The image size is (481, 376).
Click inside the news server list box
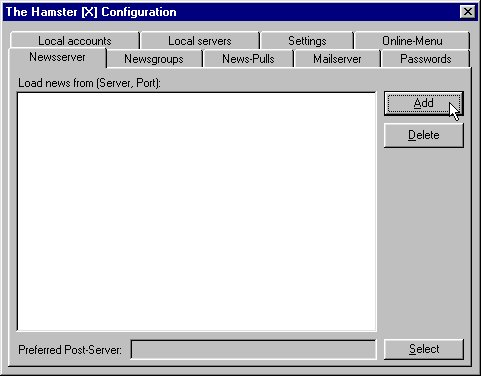[197, 212]
